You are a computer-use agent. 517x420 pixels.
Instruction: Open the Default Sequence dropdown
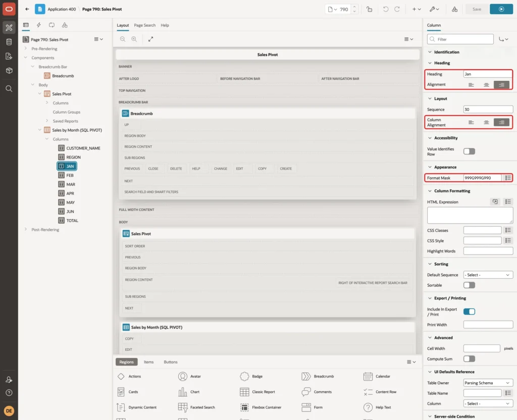(x=488, y=275)
